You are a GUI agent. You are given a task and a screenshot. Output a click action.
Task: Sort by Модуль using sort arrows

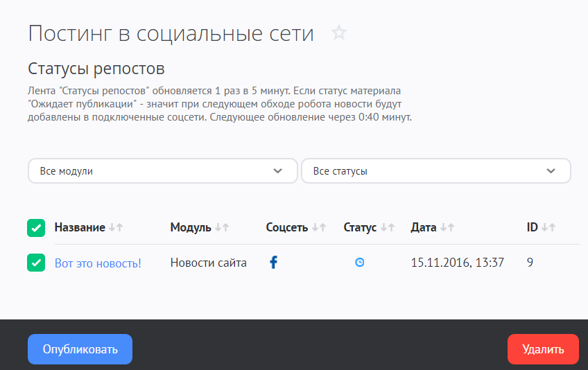point(222,227)
